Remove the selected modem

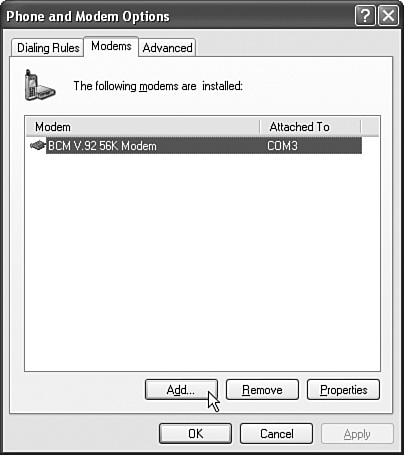(262, 390)
